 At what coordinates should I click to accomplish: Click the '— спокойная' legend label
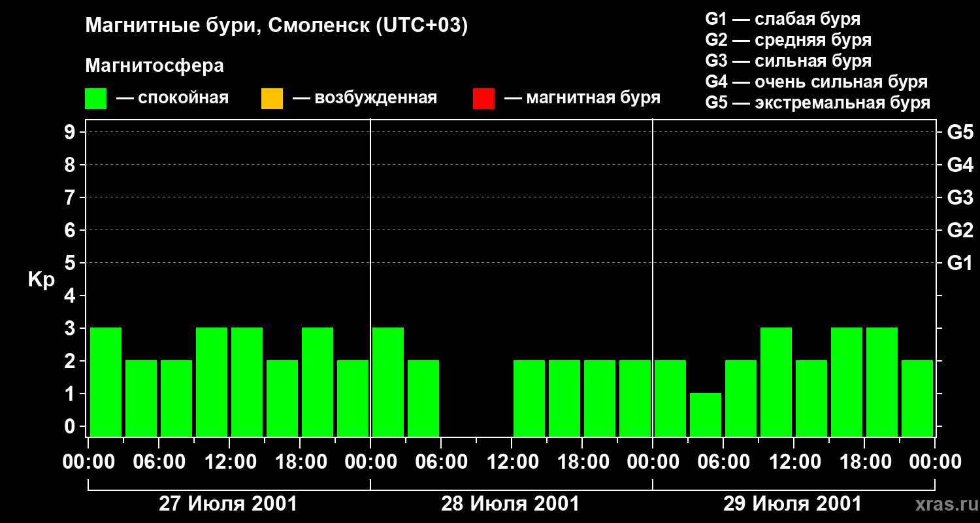coord(172,98)
